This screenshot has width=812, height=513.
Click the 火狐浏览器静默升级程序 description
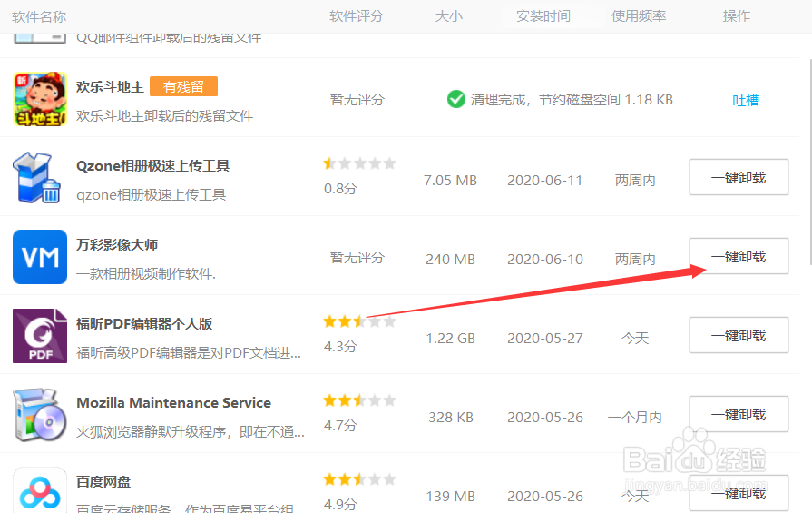click(x=191, y=431)
